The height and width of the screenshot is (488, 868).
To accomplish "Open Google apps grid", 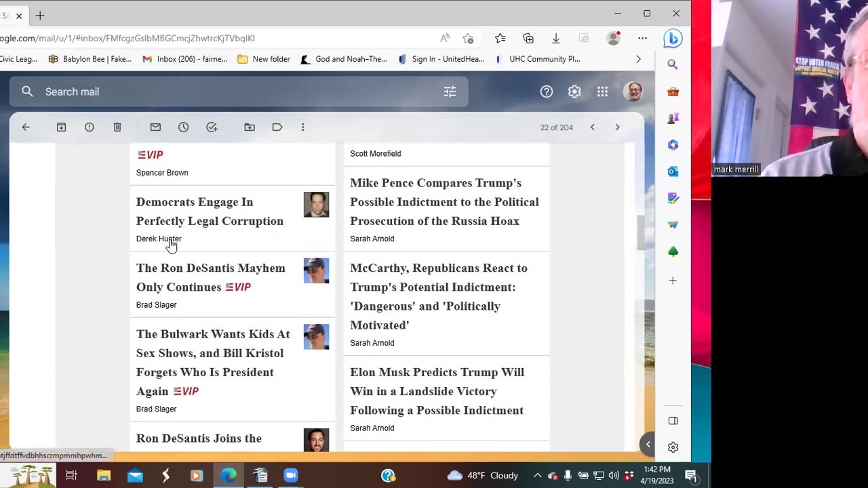I will point(602,91).
